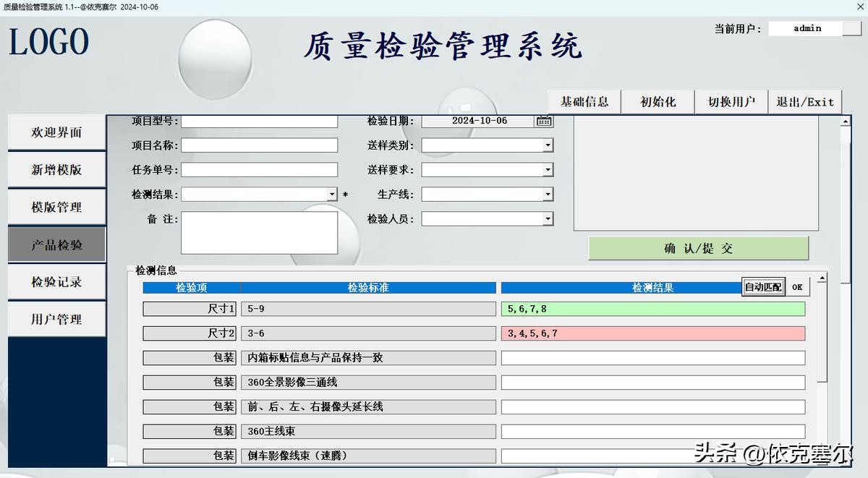Open the 生产线 dropdown list

[x=548, y=195]
